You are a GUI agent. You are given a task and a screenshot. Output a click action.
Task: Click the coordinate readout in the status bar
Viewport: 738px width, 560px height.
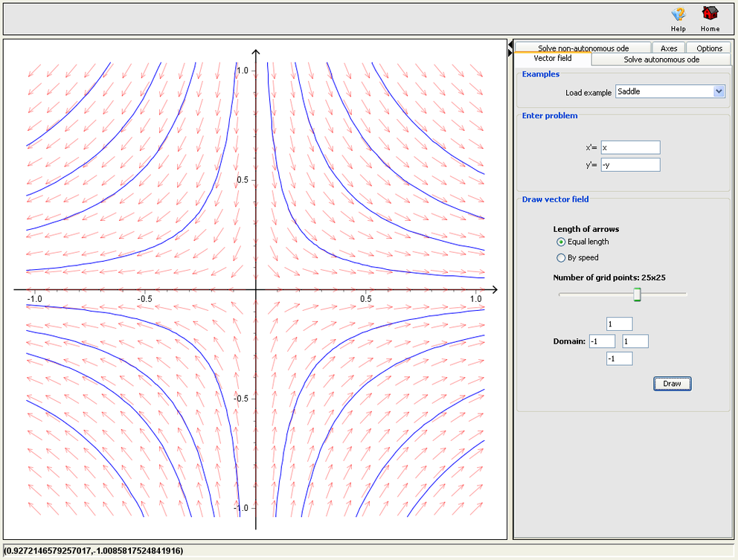(x=92, y=551)
